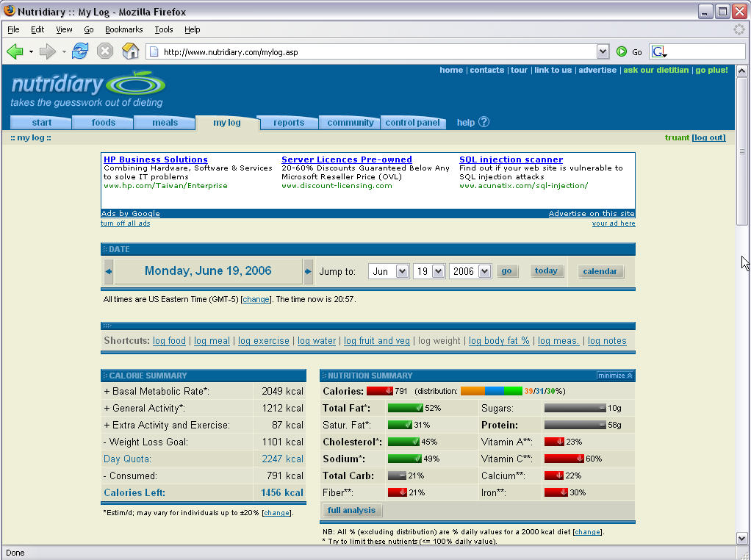Screen dimensions: 751x560
Task: Open the SQL injection scanner ad
Action: (511, 159)
